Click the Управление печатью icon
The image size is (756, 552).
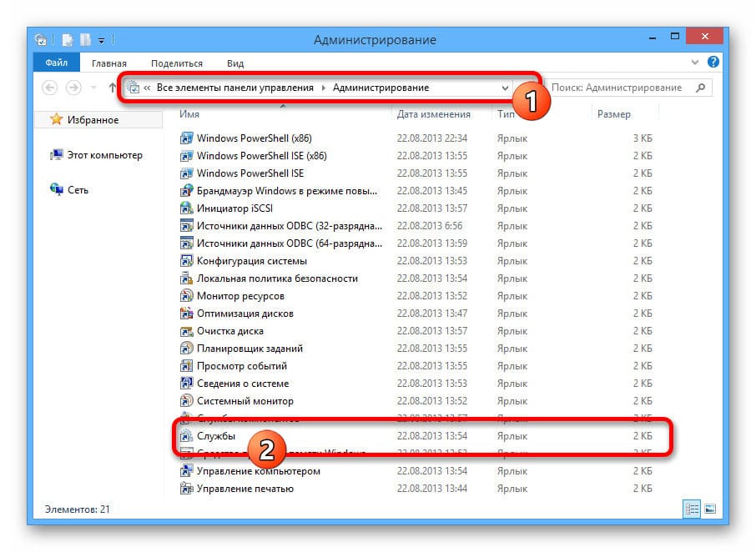tap(187, 489)
